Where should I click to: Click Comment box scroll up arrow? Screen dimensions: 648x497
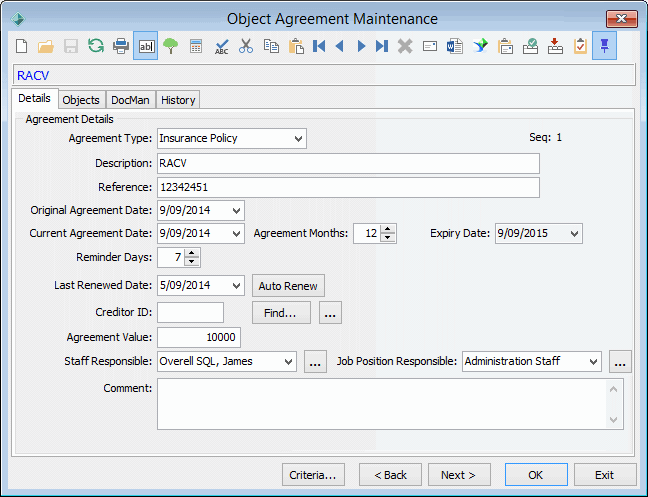click(x=614, y=389)
